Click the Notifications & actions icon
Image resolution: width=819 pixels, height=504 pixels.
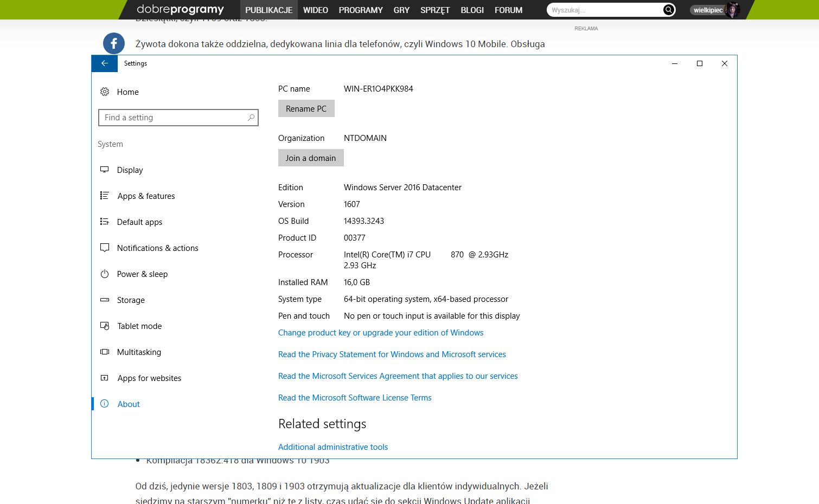[x=105, y=248]
